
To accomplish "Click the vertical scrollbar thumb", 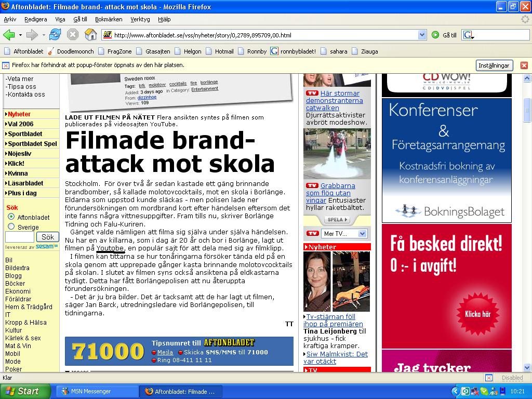I will pyautogui.click(x=527, y=110).
